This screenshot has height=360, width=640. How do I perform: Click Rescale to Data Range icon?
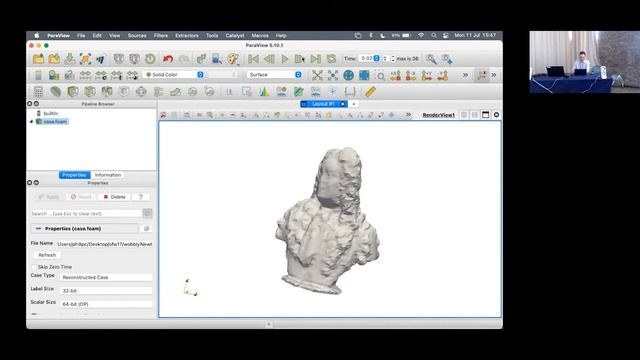point(85,75)
